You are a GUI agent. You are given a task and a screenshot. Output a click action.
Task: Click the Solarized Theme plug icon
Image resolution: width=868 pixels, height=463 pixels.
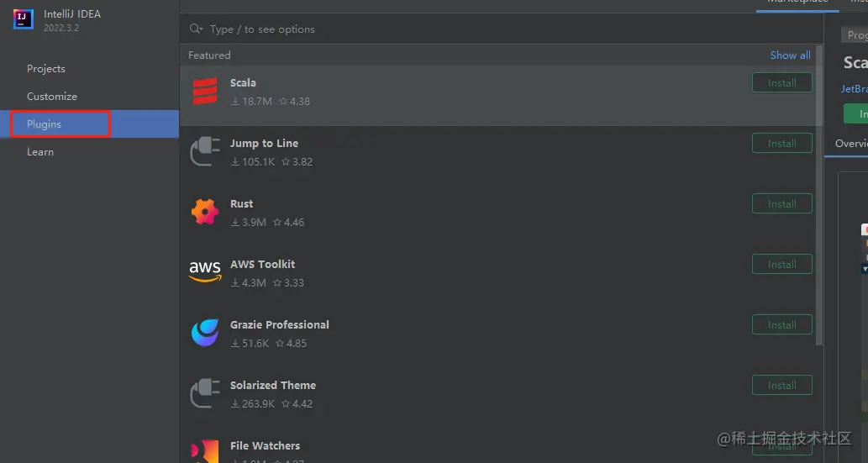205,393
